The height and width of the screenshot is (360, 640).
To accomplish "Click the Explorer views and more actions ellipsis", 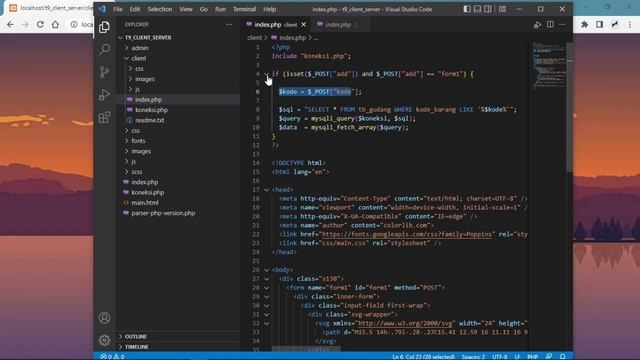I will (x=229, y=24).
